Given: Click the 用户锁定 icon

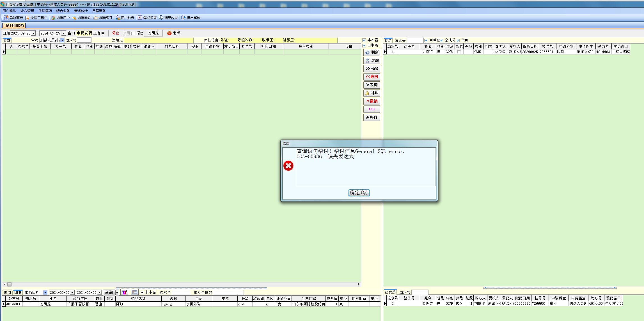Looking at the screenshot, I should [118, 18].
